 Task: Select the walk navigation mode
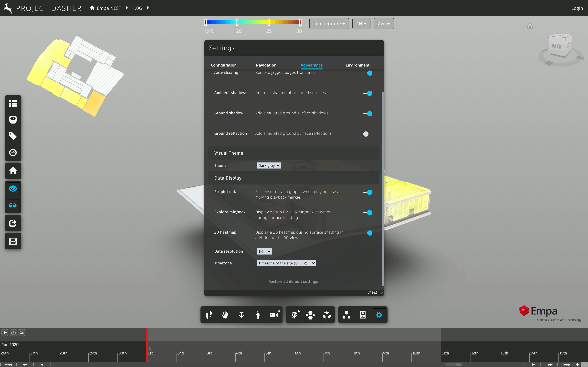(209, 315)
